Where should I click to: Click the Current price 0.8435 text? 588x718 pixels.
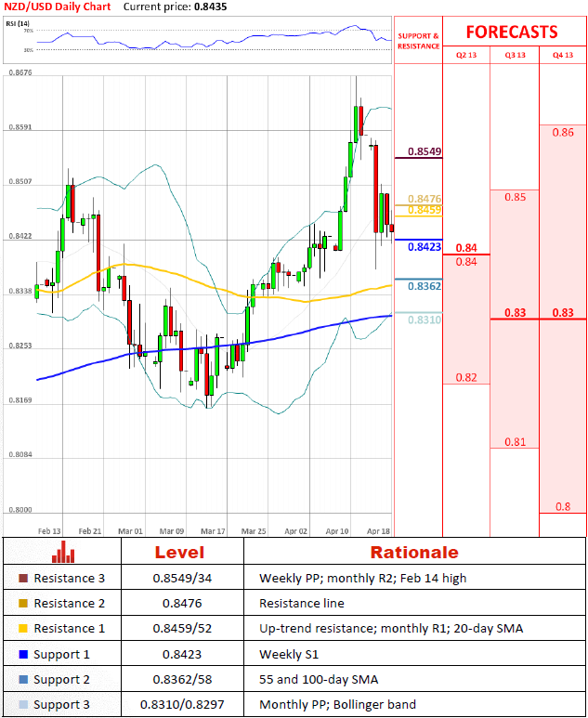pyautogui.click(x=175, y=7)
